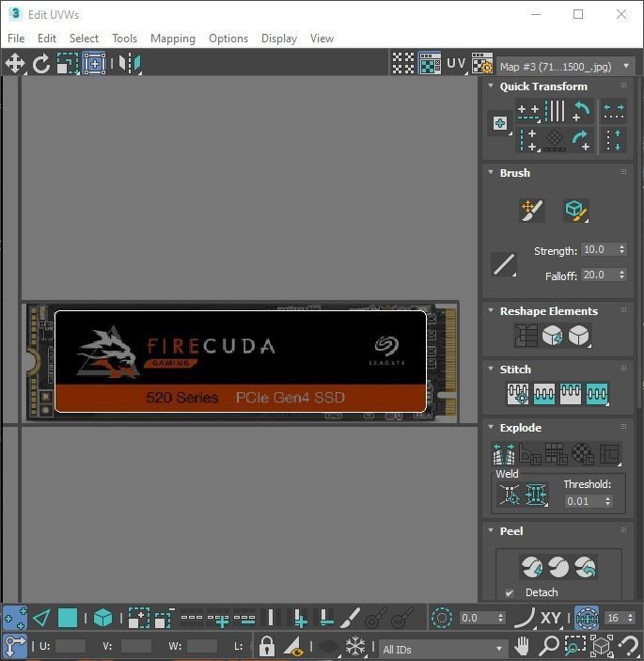This screenshot has height=661, width=644.
Task: Adjust the Strength spinner arrows
Action: pyautogui.click(x=622, y=249)
